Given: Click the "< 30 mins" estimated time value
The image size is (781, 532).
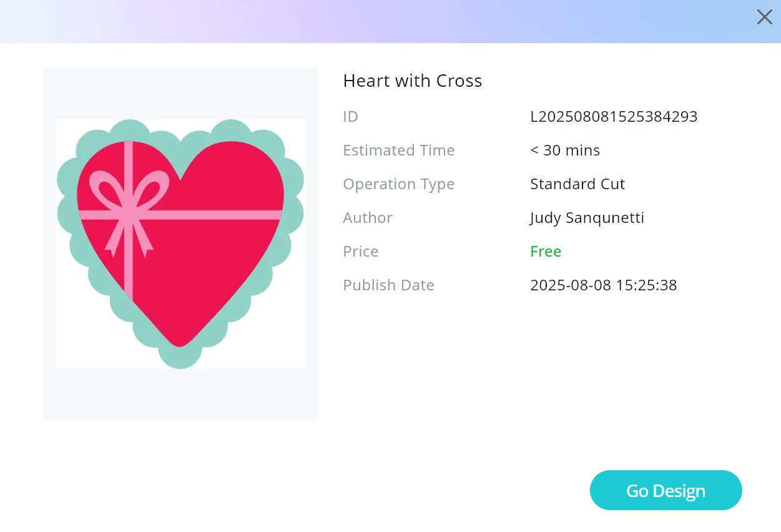Looking at the screenshot, I should 565,150.
